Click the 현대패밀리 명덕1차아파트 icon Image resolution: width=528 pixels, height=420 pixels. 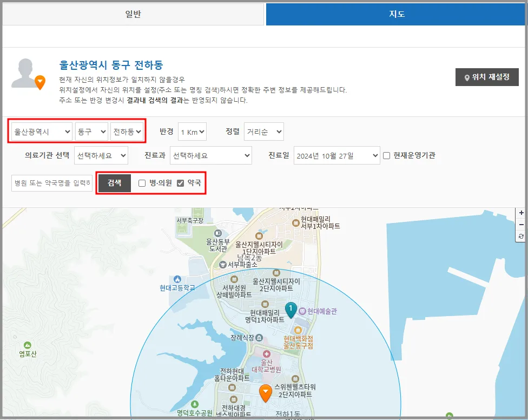(x=265, y=304)
